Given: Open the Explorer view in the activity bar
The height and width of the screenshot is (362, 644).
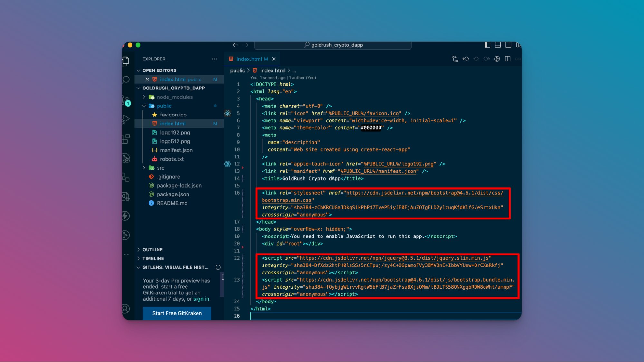Looking at the screenshot, I should pos(126,61).
